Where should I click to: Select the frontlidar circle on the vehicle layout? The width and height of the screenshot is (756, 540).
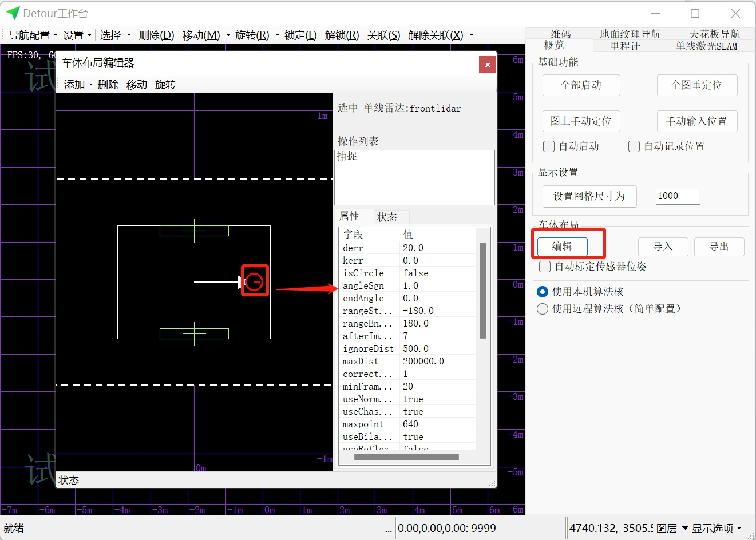tap(255, 281)
